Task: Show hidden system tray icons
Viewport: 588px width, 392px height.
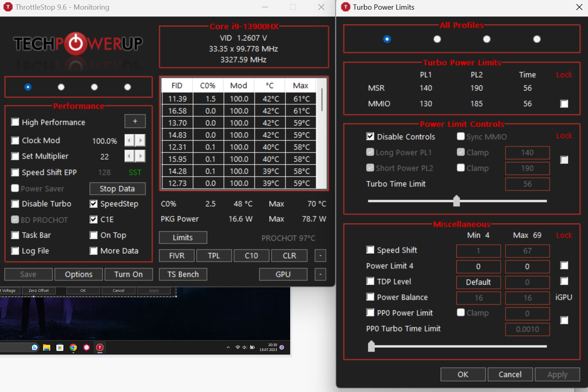Action: (x=228, y=347)
